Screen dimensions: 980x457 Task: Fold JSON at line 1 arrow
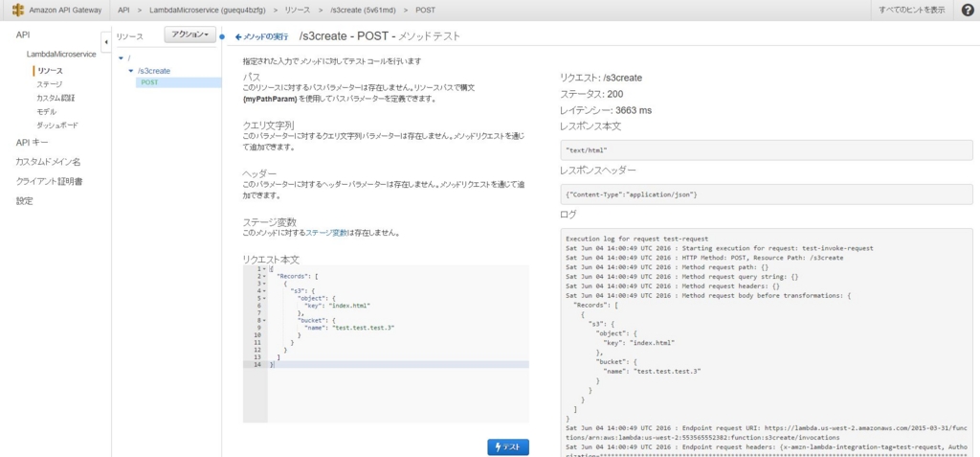(x=264, y=268)
